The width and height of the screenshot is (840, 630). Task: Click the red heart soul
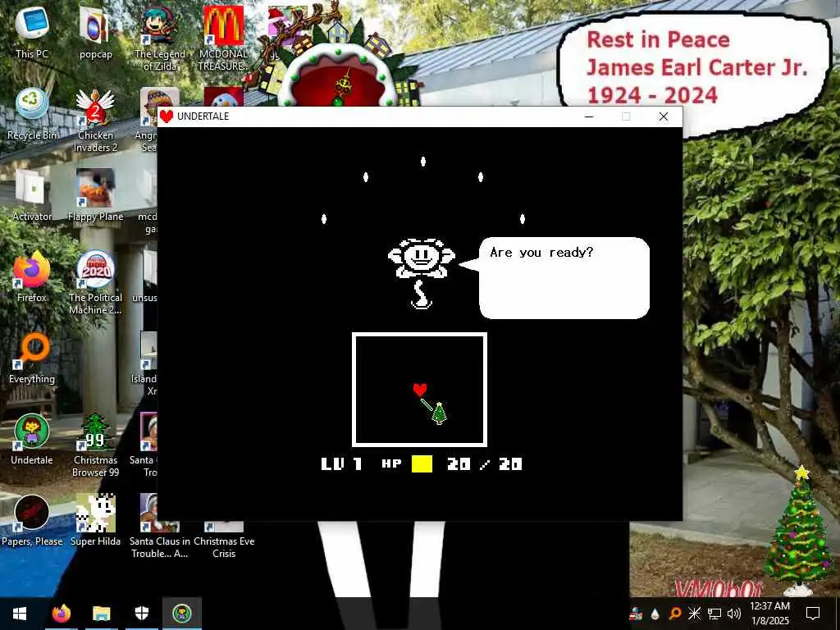click(420, 390)
